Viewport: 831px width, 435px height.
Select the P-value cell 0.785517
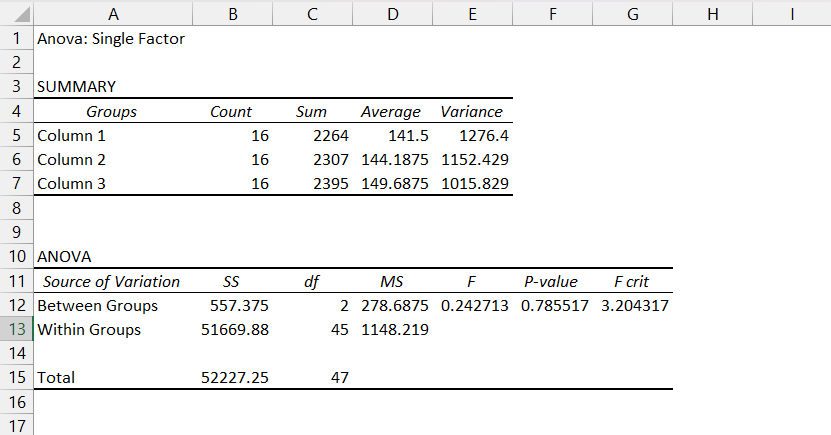pyautogui.click(x=552, y=306)
